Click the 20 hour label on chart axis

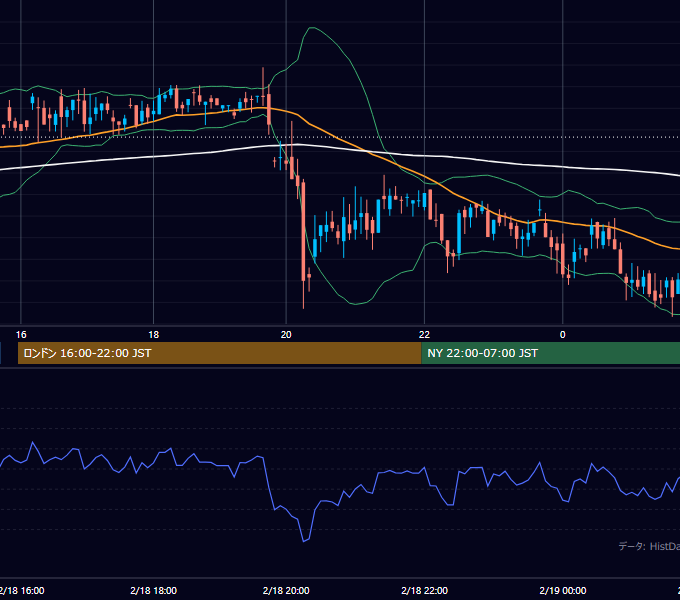coord(286,335)
